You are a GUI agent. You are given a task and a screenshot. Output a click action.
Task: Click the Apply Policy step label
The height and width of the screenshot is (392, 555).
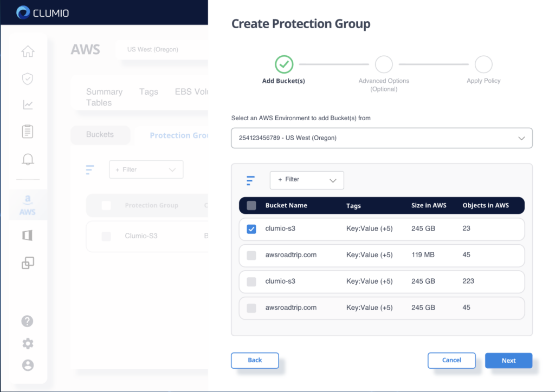coord(483,81)
